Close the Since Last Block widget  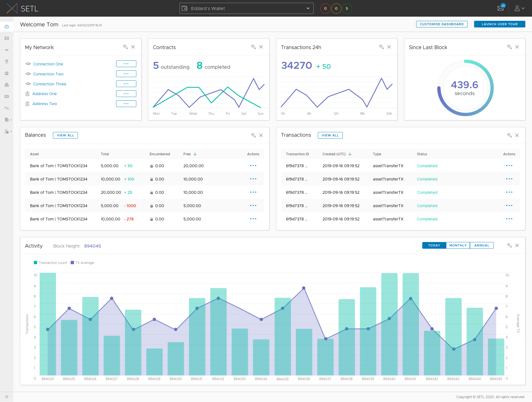[x=517, y=47]
